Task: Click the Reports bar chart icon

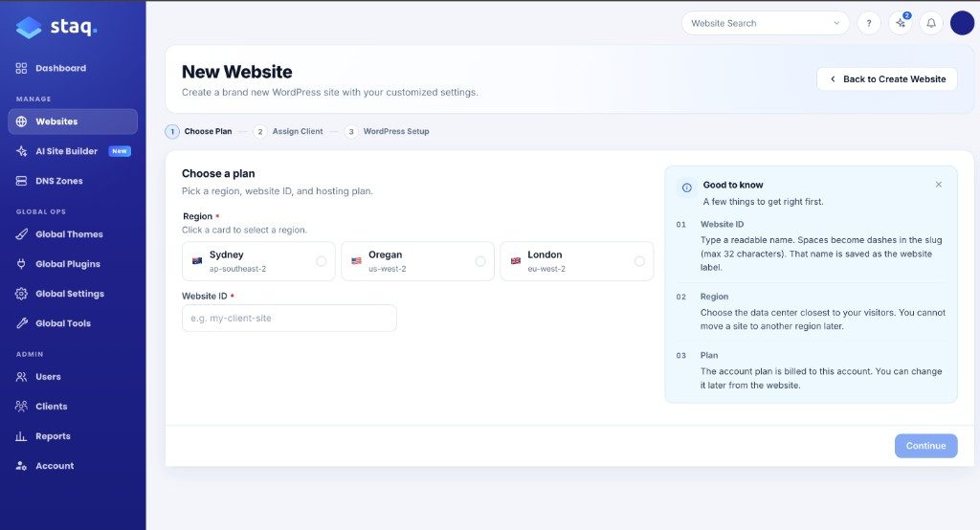Action: click(x=21, y=436)
